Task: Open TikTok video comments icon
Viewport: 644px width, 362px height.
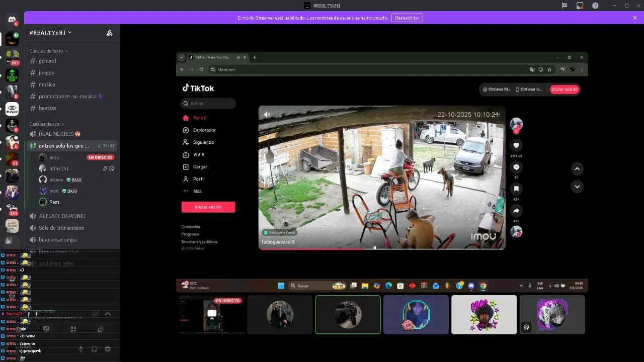Action: click(516, 167)
